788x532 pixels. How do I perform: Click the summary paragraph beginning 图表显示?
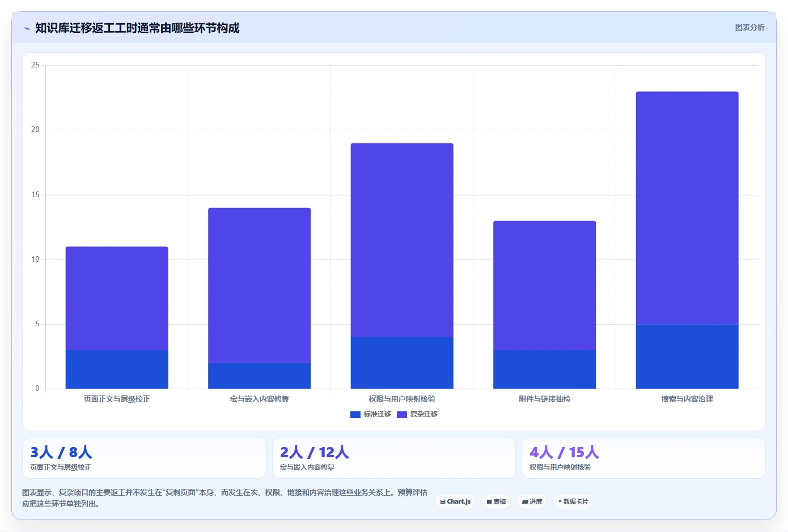tap(224, 498)
